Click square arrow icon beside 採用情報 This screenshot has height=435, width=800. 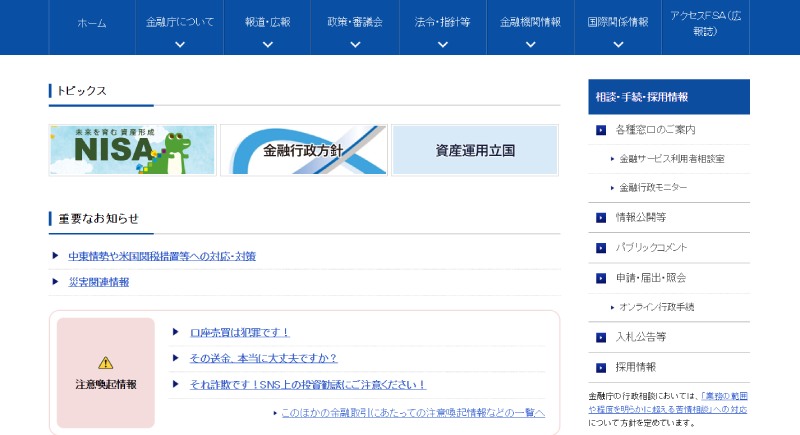[601, 368]
